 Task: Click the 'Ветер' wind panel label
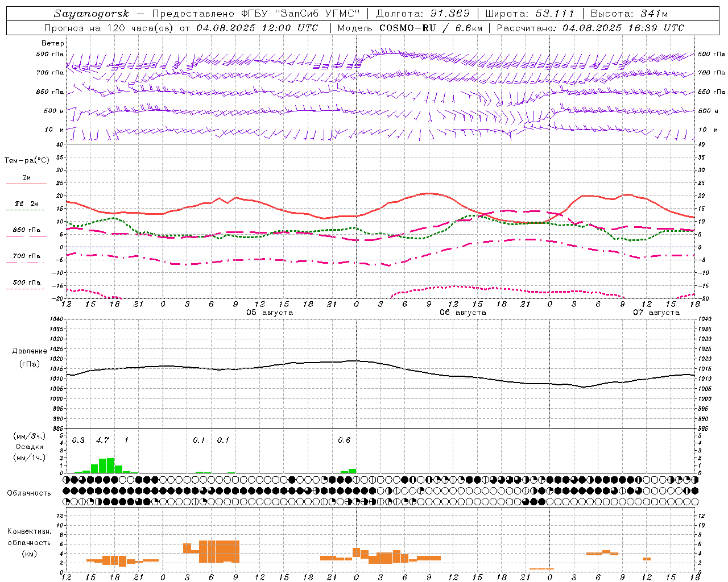[x=53, y=43]
